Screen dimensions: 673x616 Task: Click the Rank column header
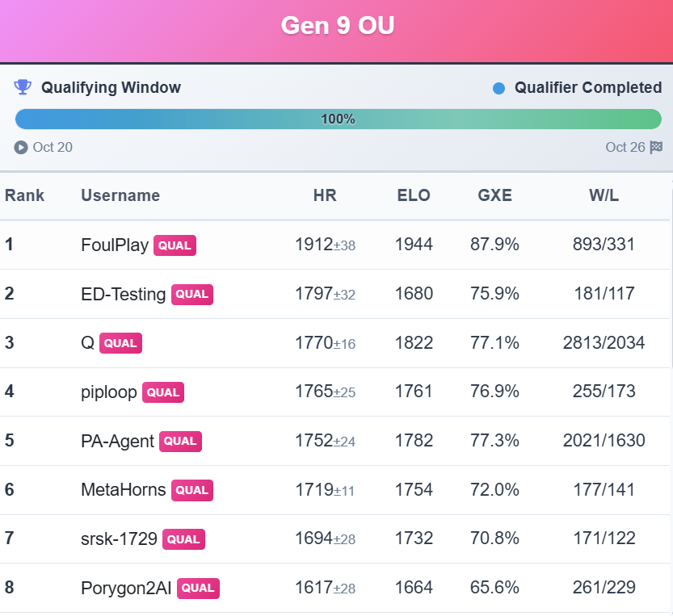tap(24, 195)
